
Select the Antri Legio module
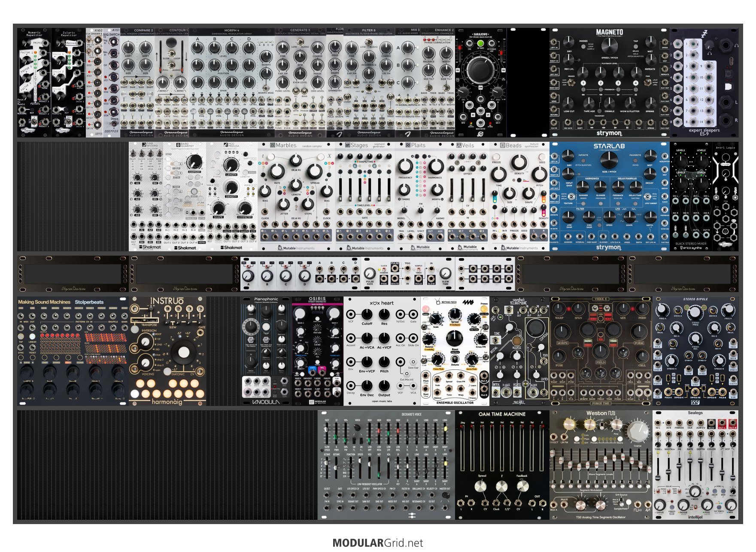point(726,196)
